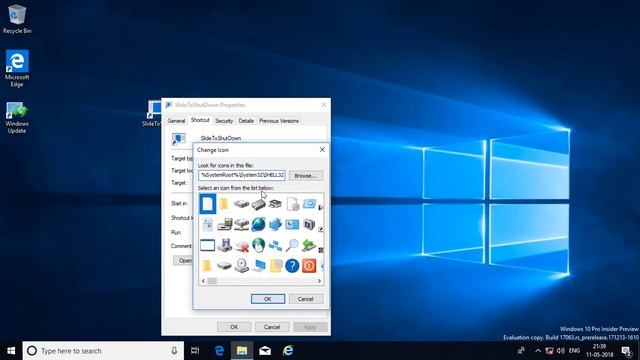Switch to the Shortcut tab
Viewport: 640px width, 360px height.
[200, 120]
